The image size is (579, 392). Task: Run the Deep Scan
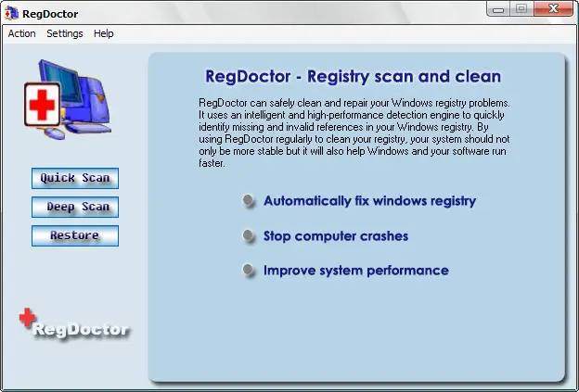point(75,207)
